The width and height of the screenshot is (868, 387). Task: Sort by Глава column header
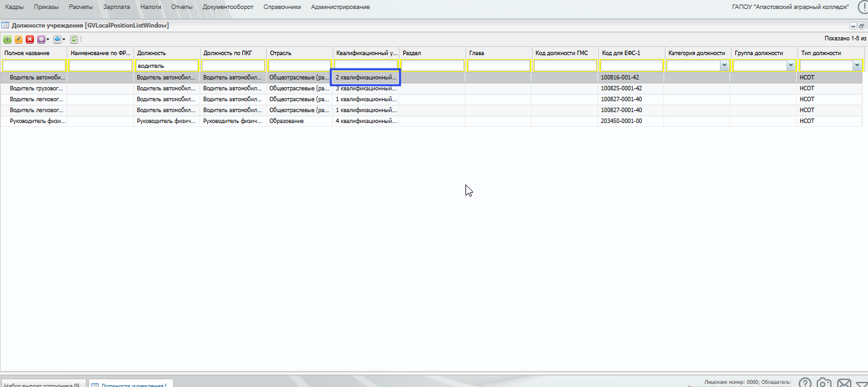[x=499, y=53]
